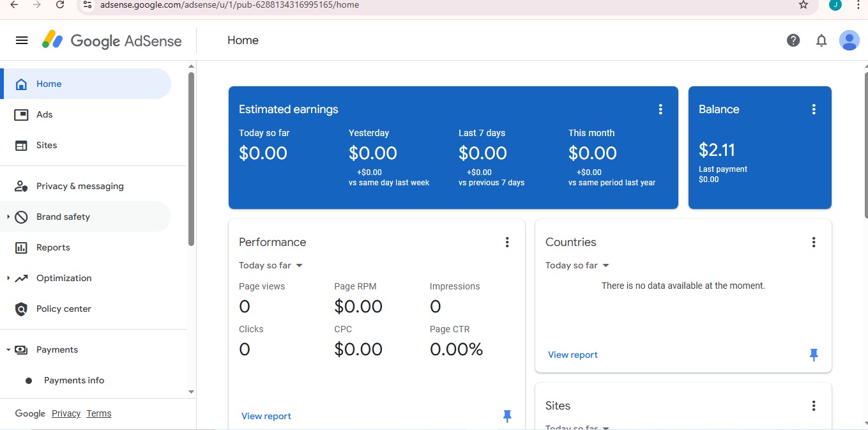Collapse the Payments section arrow
The image size is (868, 430).
8,349
